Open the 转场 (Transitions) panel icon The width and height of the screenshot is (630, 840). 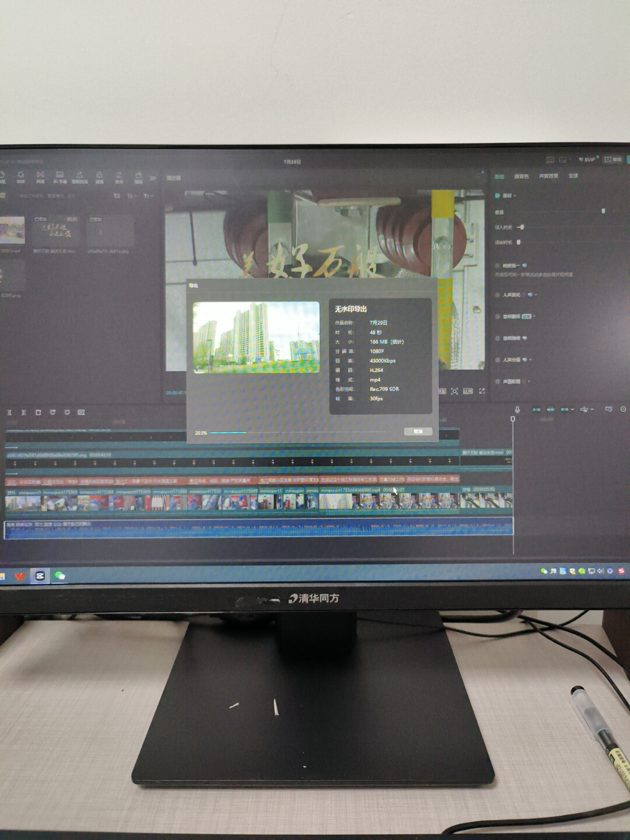point(40,176)
